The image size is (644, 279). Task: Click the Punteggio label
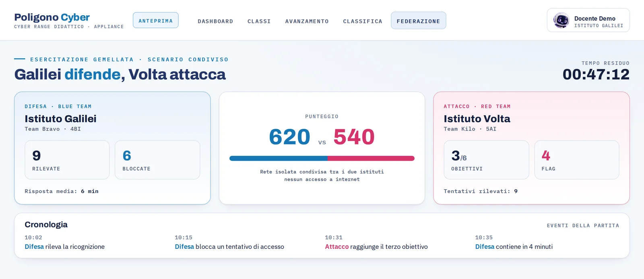click(322, 117)
